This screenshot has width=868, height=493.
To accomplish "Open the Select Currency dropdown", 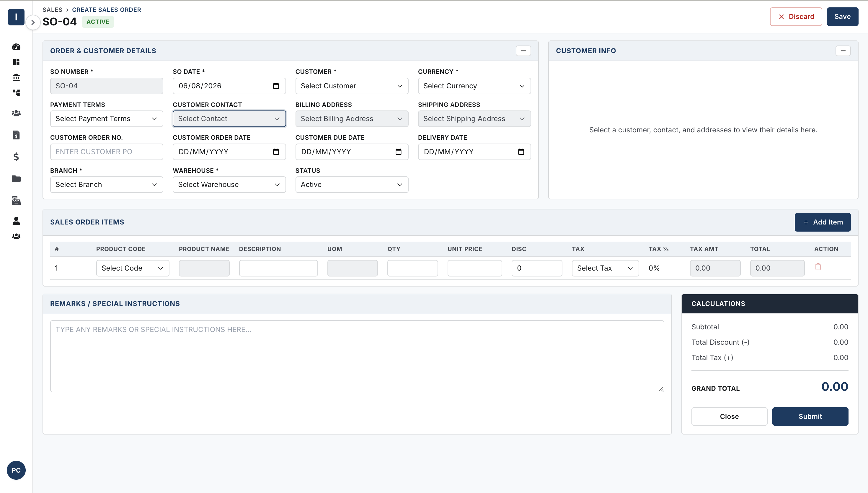I will tap(474, 86).
